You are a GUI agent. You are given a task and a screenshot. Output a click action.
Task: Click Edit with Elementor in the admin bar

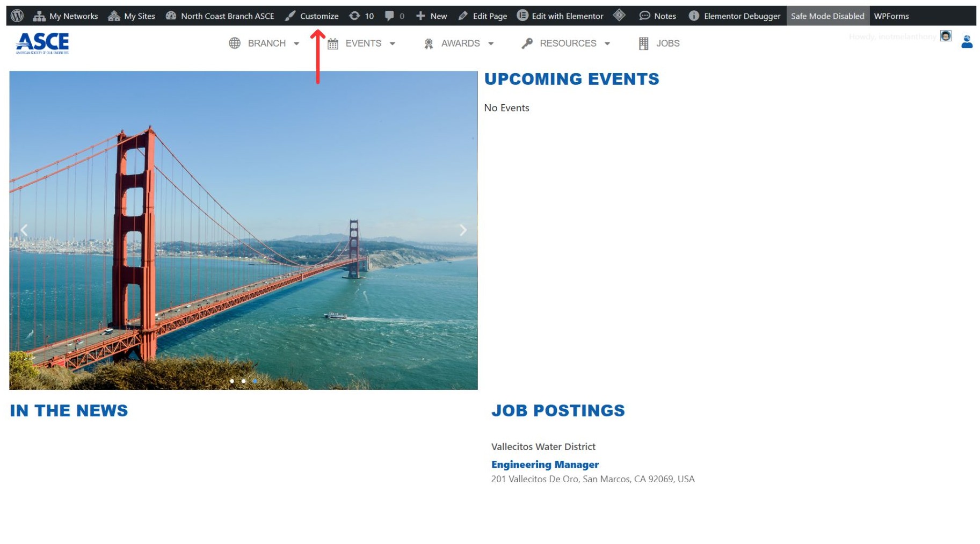coord(560,16)
